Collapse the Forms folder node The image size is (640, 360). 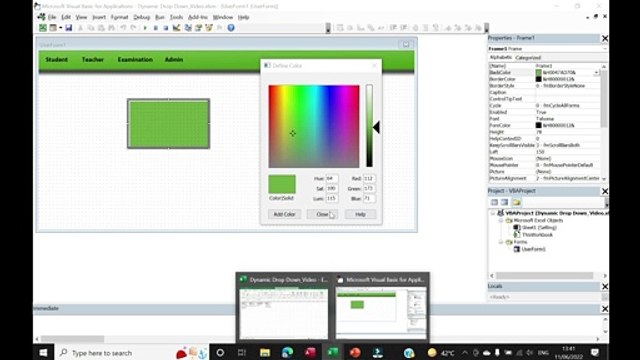(501, 242)
